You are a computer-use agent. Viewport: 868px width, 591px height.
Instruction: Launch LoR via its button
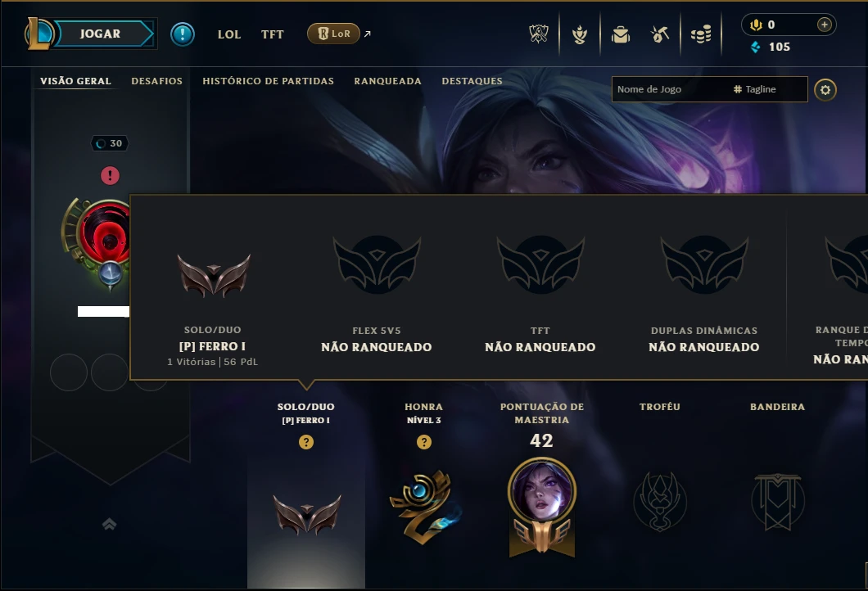334,34
